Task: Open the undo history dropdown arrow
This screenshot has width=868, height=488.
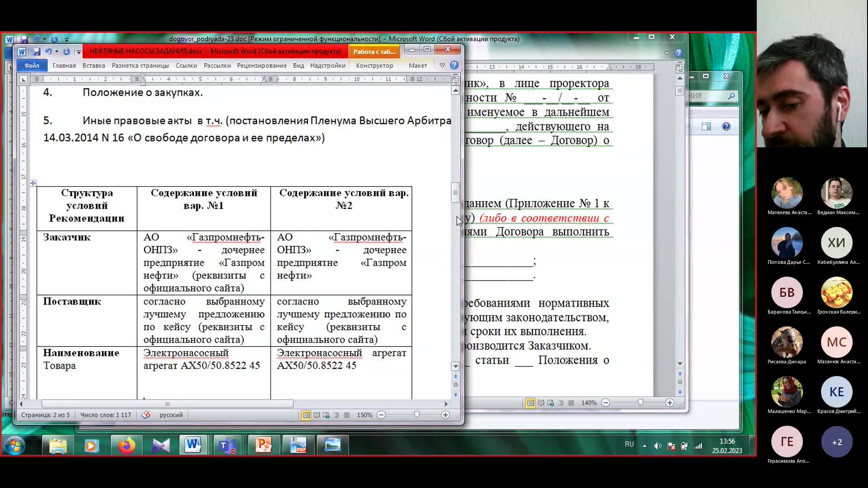Action: click(x=57, y=52)
